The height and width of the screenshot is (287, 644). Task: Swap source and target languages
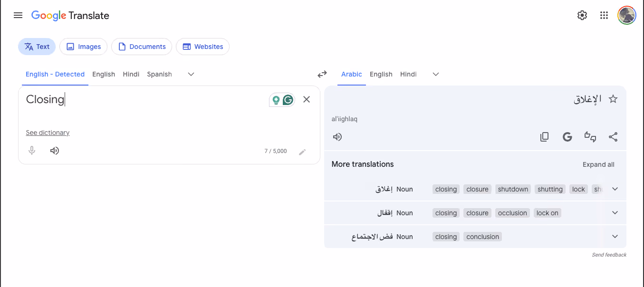[x=322, y=74]
